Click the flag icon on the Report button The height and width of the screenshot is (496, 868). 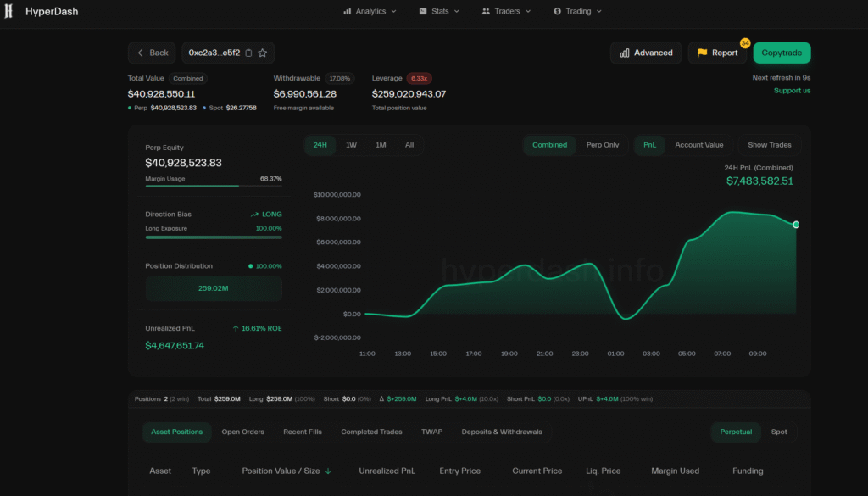(x=702, y=53)
